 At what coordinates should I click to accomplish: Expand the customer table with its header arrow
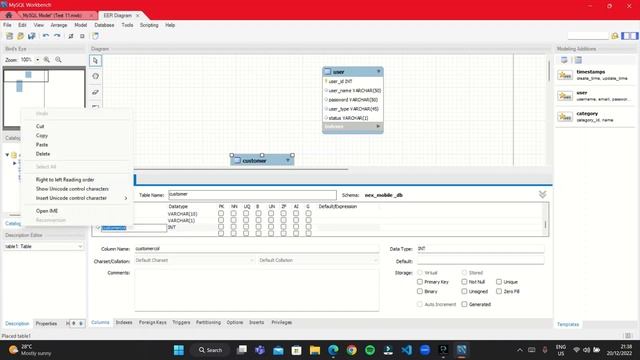[288, 160]
